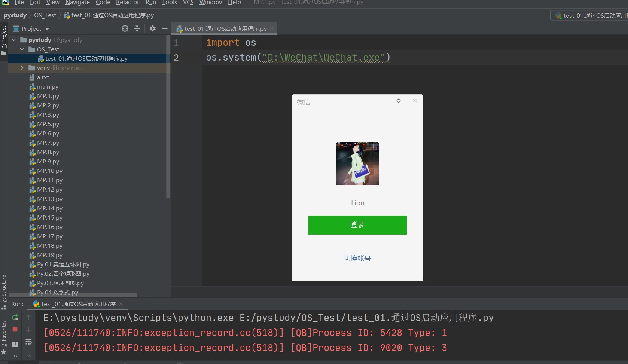Close the WeChat login window

[415, 100]
